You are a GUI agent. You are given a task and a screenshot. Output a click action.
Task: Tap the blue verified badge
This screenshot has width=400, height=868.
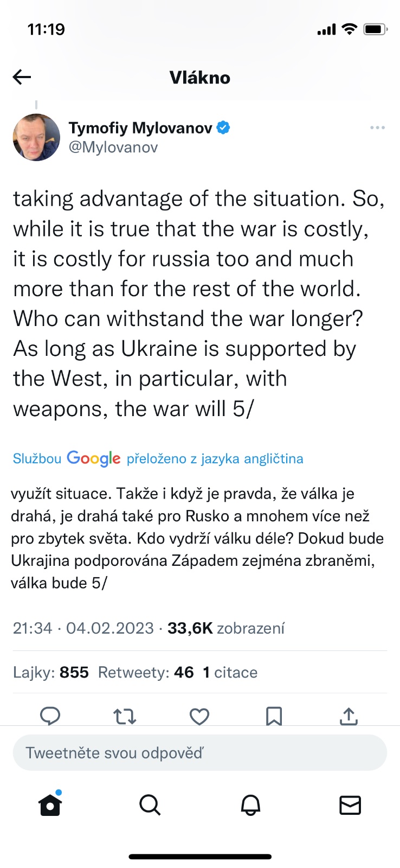pyautogui.click(x=223, y=128)
